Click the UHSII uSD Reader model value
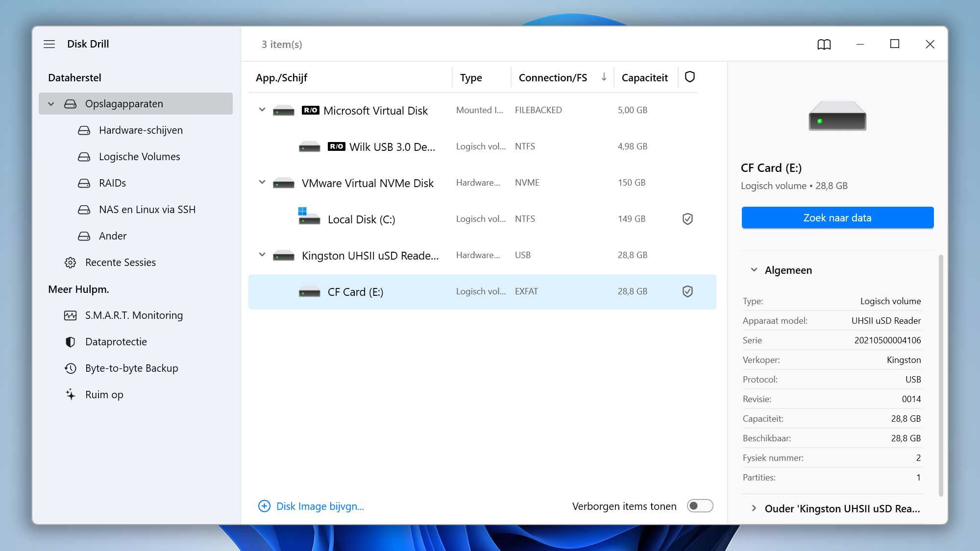Viewport: 980px width, 551px height. (886, 321)
